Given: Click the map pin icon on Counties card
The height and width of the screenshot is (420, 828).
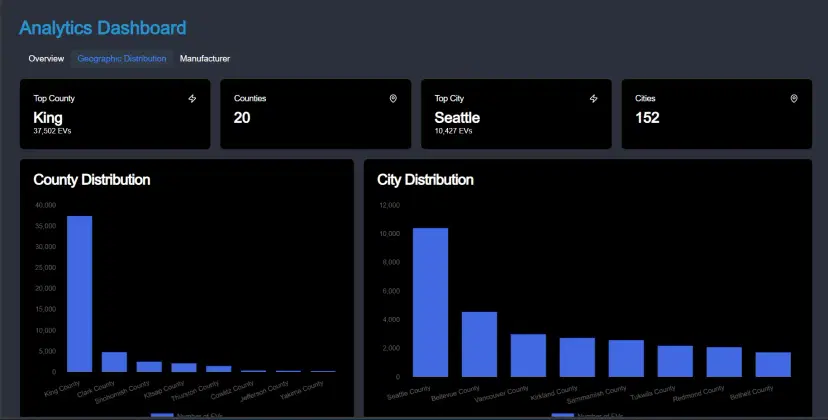Looking at the screenshot, I should click(x=393, y=99).
